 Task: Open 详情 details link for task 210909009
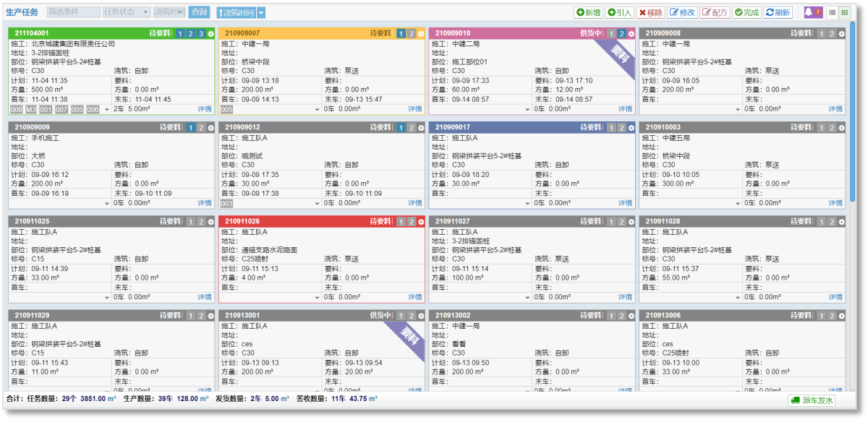pyautogui.click(x=205, y=203)
